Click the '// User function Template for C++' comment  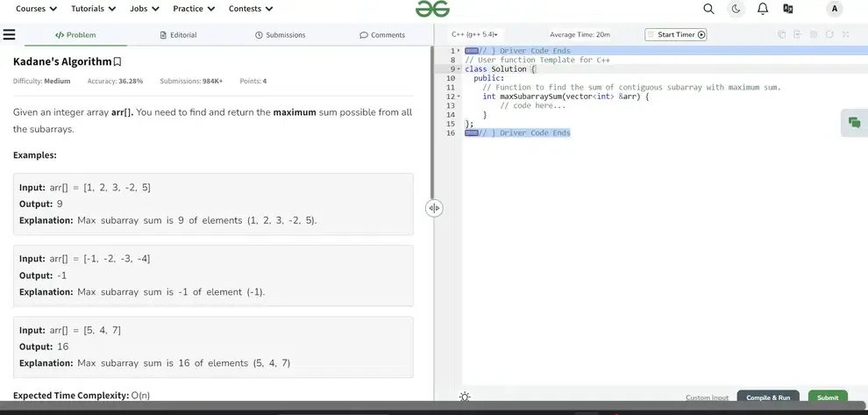(x=537, y=60)
